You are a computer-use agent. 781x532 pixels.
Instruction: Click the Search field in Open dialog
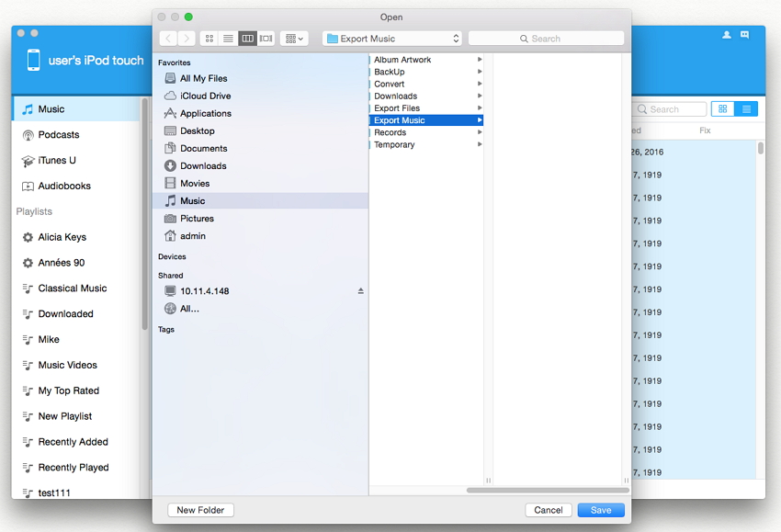click(x=546, y=39)
